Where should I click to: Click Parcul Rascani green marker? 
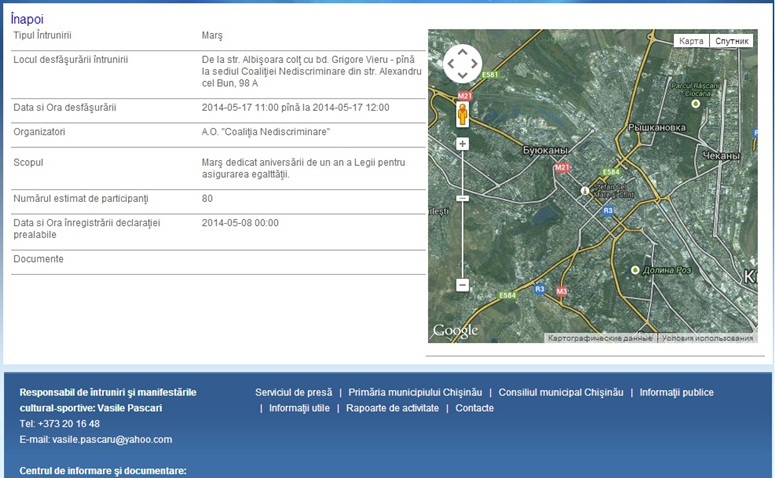[696, 104]
